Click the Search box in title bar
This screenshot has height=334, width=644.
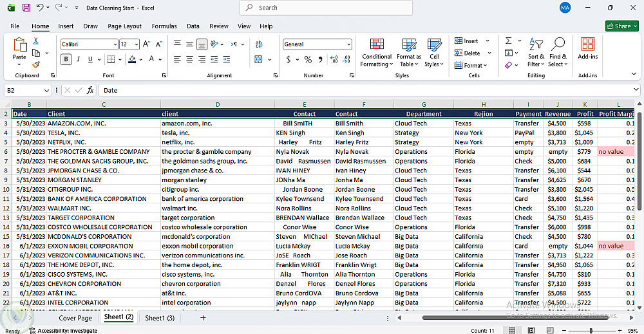[326, 8]
